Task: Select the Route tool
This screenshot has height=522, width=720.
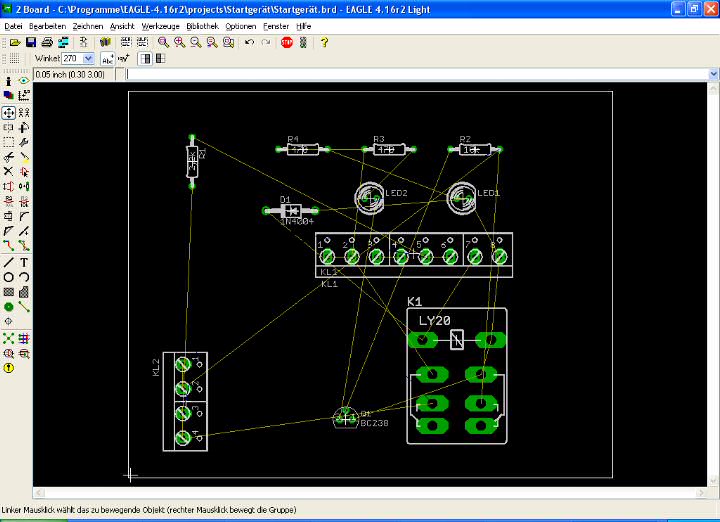Action: click(8, 246)
